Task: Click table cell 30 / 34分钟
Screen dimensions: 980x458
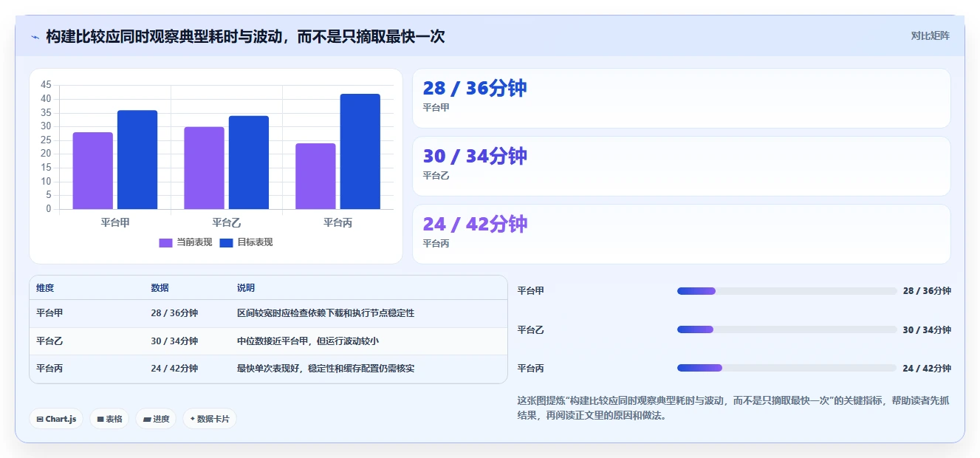Action: click(175, 341)
